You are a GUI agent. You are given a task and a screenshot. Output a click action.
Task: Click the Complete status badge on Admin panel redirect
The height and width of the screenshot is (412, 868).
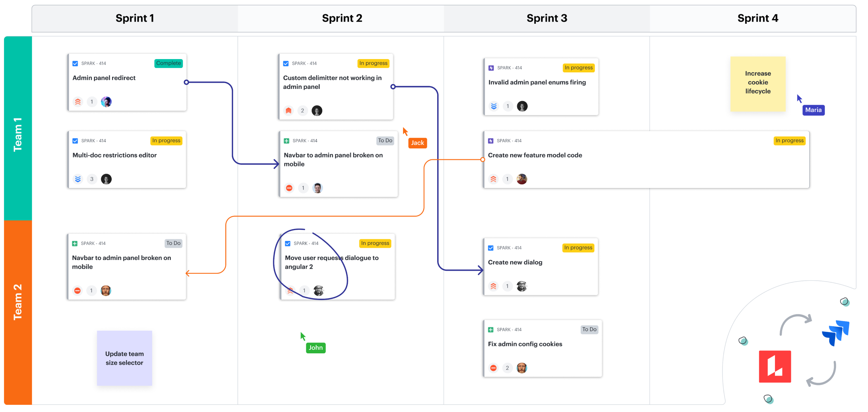click(168, 63)
